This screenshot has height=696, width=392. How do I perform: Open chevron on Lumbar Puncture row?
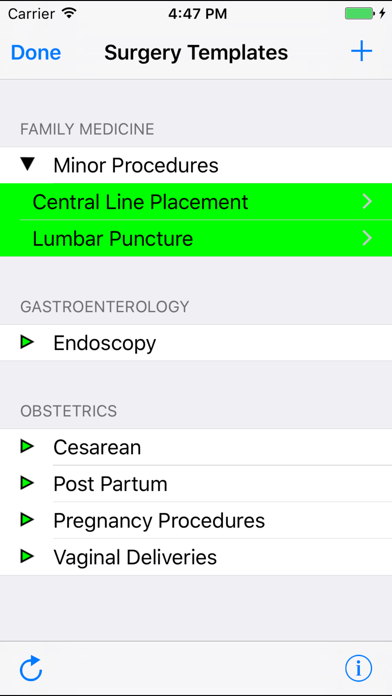367,238
